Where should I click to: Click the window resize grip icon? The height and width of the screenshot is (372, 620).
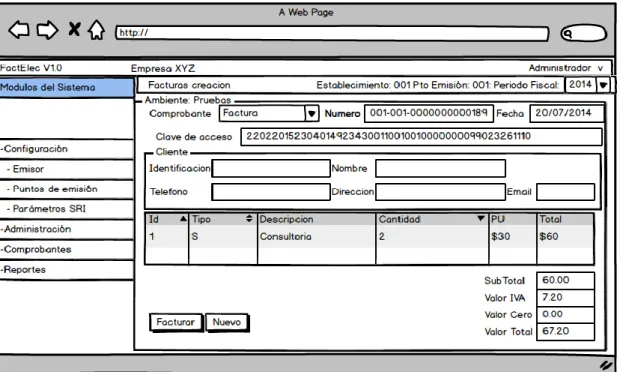[x=605, y=365]
